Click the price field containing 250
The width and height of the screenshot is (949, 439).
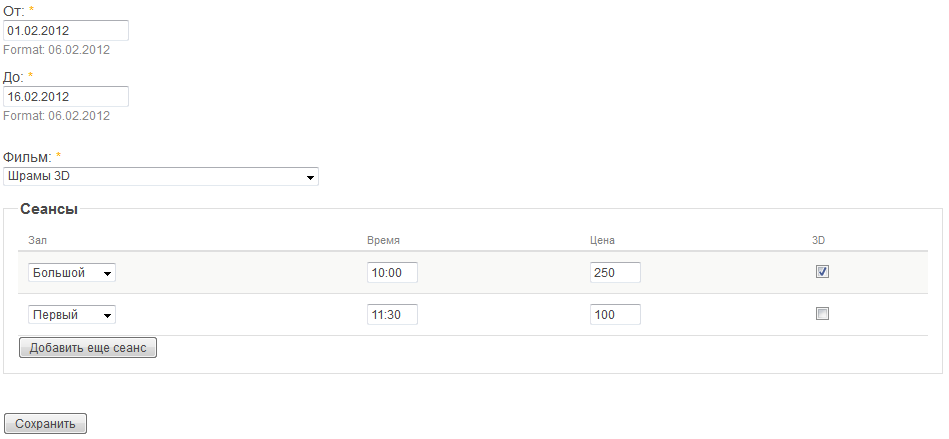pyautogui.click(x=615, y=273)
